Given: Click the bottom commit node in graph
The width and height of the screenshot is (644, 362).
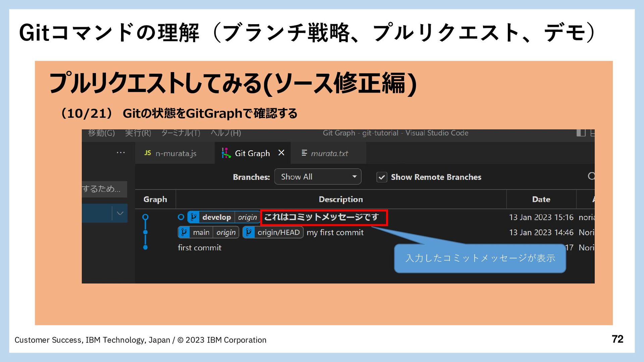Looking at the screenshot, I should [145, 248].
